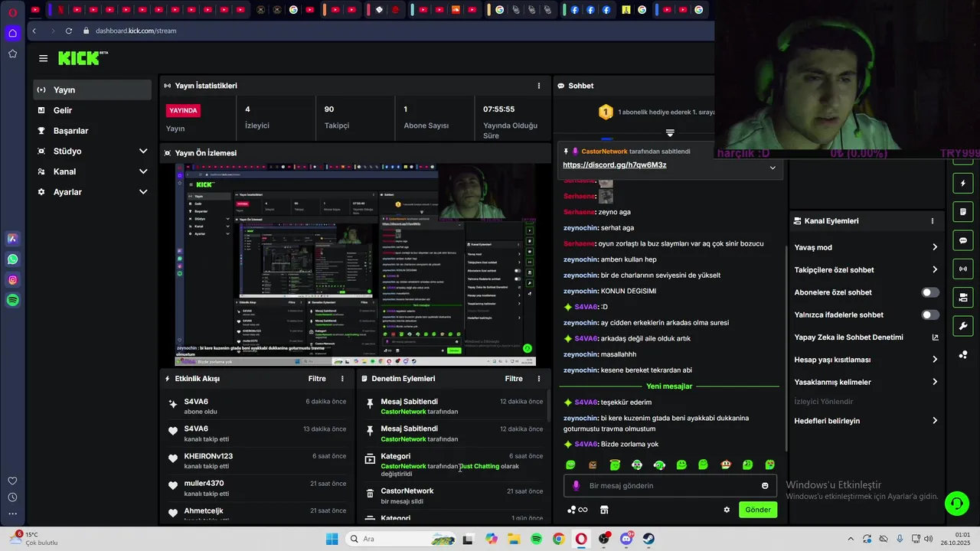The image size is (980, 551).
Task: Select Yayın in the sidebar
Action: (x=93, y=90)
